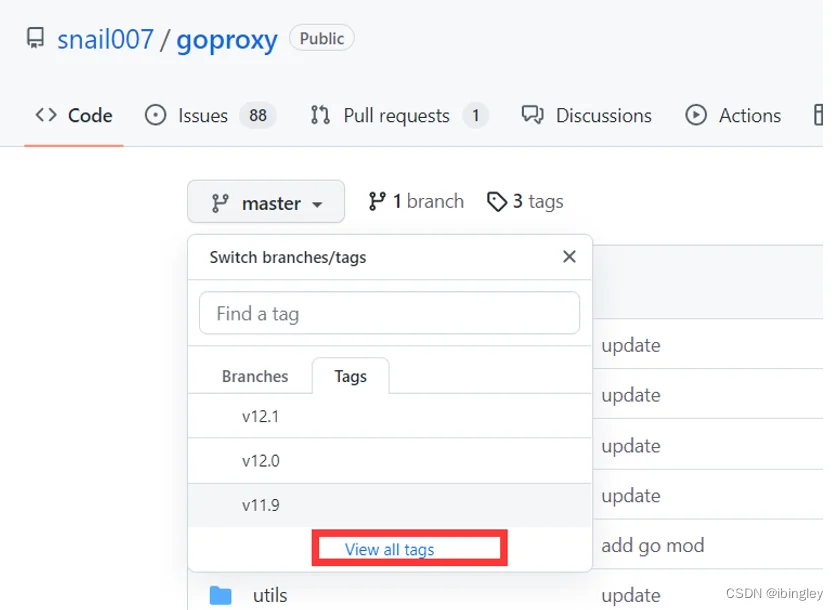Close the Switch branches/tags popup
The image size is (838, 610).
click(569, 257)
